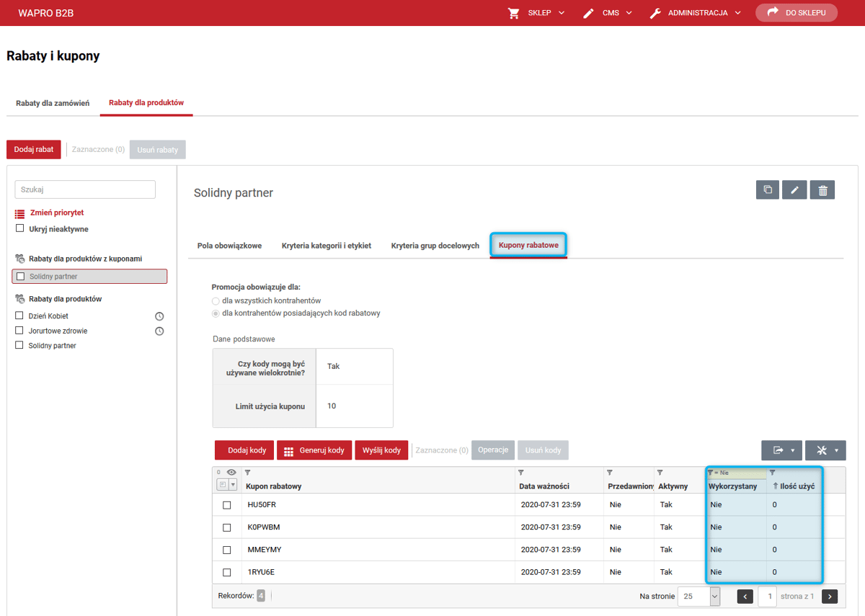Click the eye icon in table header

click(x=231, y=473)
